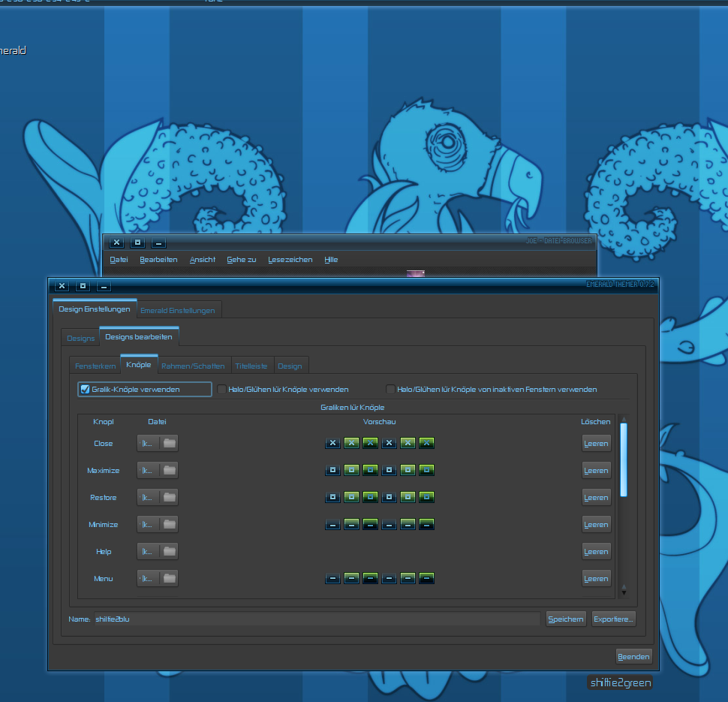728x702 pixels.
Task: Click Leeren button for Menu row
Action: tap(596, 578)
